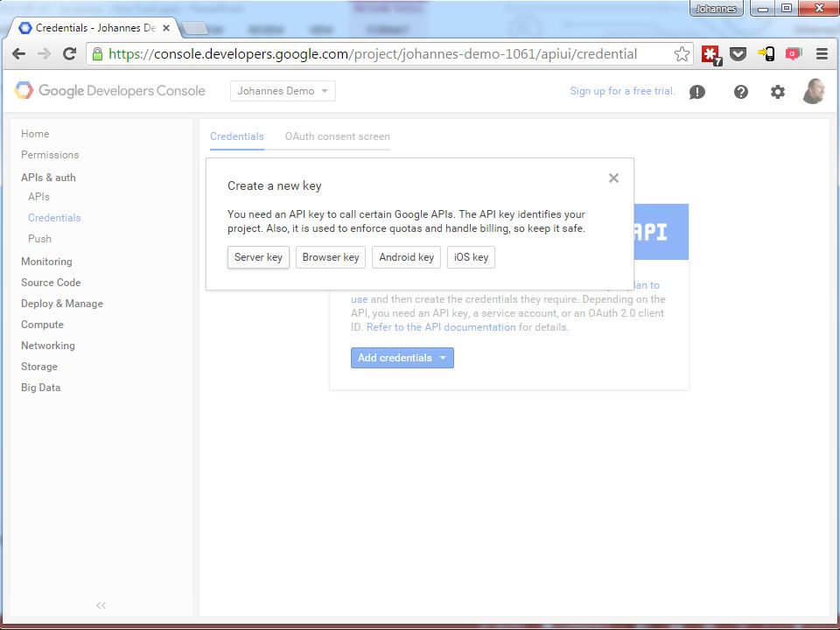Click the Google Developers Console logo

coord(110,90)
